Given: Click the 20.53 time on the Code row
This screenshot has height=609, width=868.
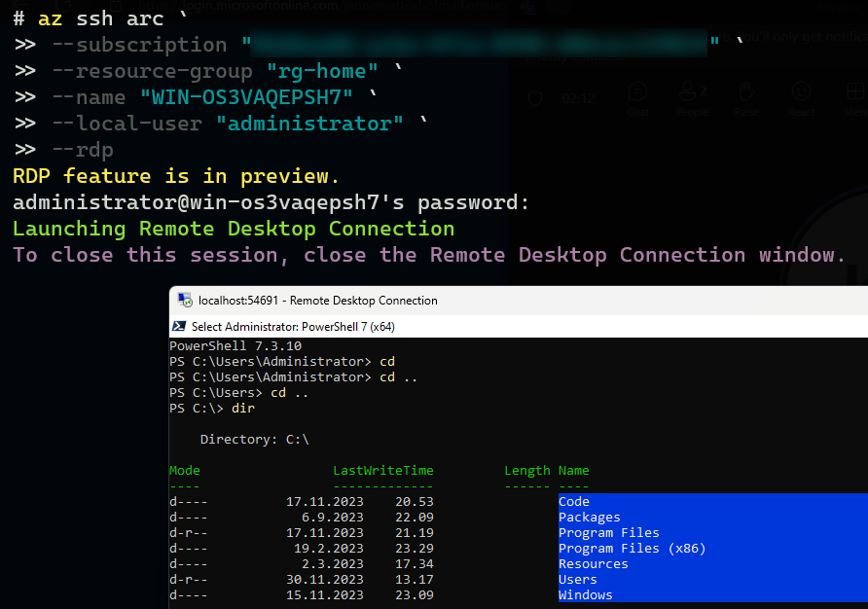Looking at the screenshot, I should (415, 502).
